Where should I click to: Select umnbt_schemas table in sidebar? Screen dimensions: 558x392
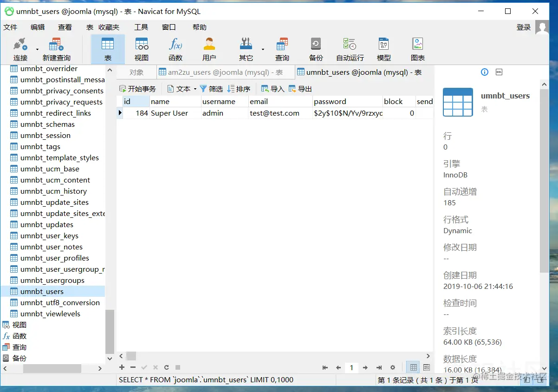click(47, 124)
